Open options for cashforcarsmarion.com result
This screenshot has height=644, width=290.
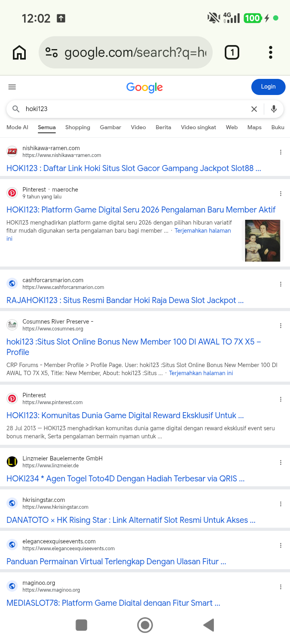tap(281, 284)
